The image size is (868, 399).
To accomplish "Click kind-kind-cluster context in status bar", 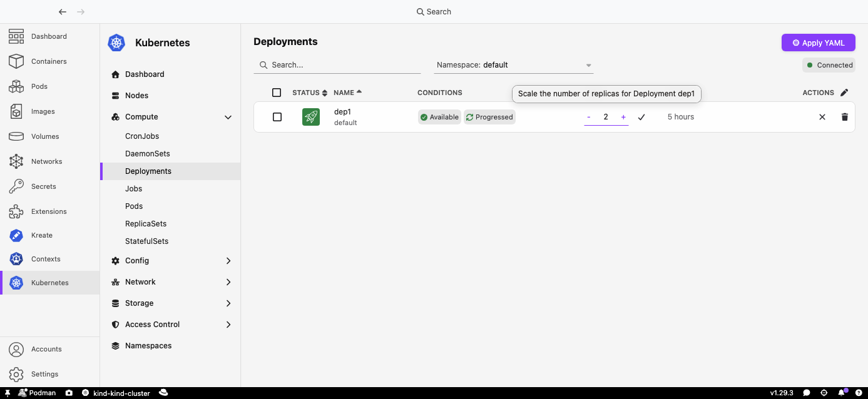I will (117, 393).
